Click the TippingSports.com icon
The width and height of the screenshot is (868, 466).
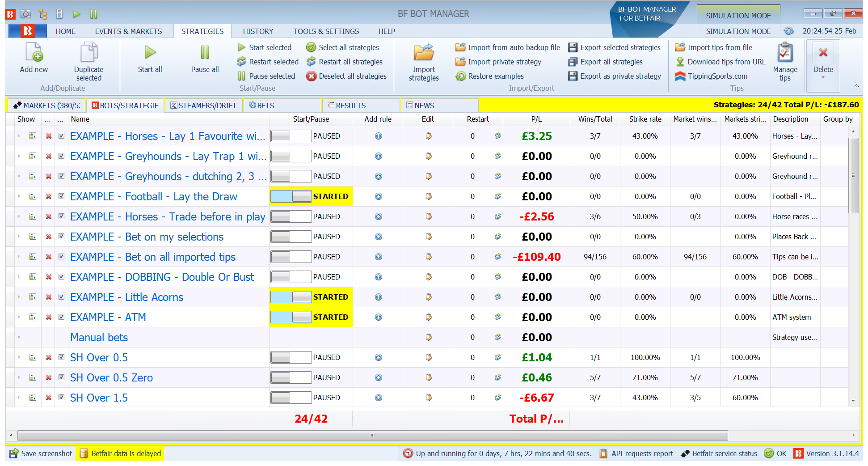pos(680,76)
